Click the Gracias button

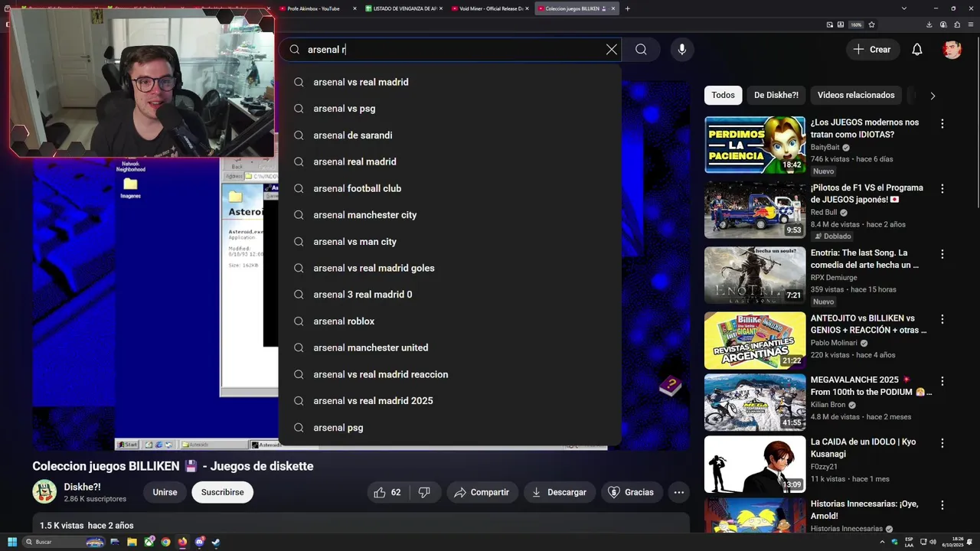(632, 492)
